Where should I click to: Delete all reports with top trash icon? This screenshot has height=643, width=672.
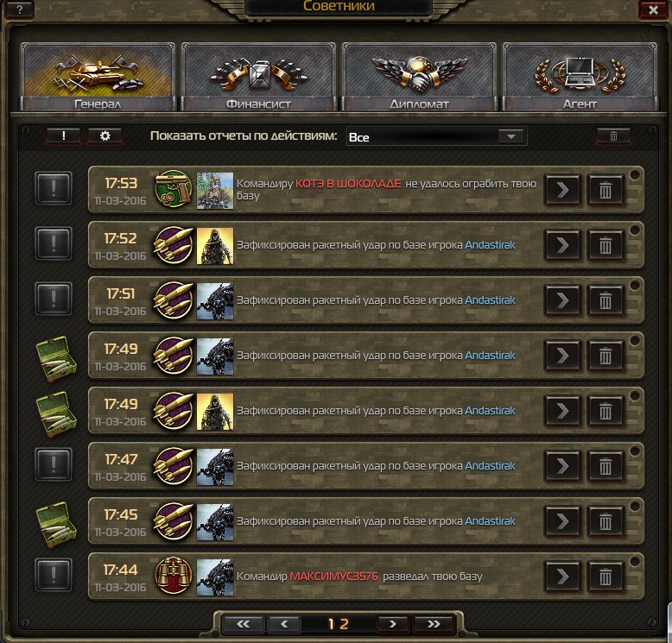(613, 136)
